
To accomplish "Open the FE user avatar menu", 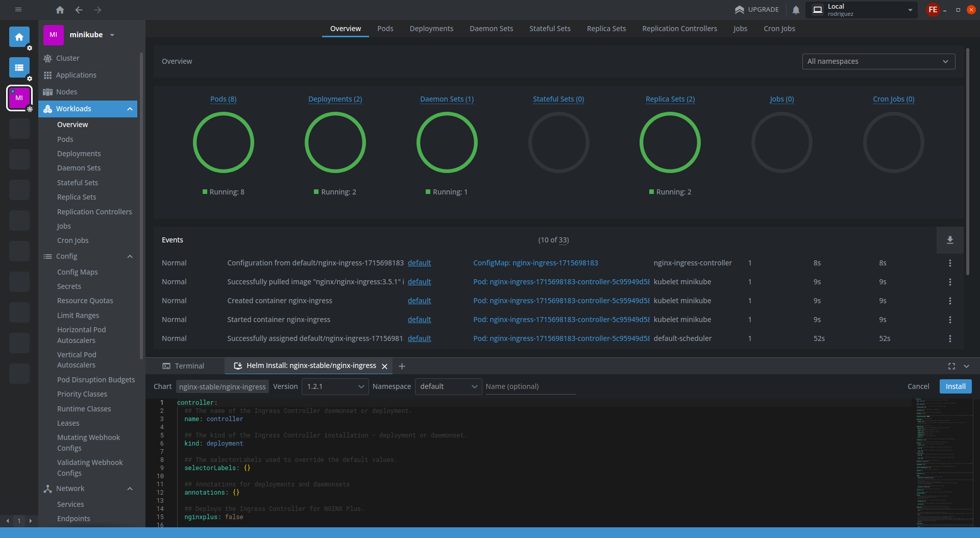I will click(933, 10).
